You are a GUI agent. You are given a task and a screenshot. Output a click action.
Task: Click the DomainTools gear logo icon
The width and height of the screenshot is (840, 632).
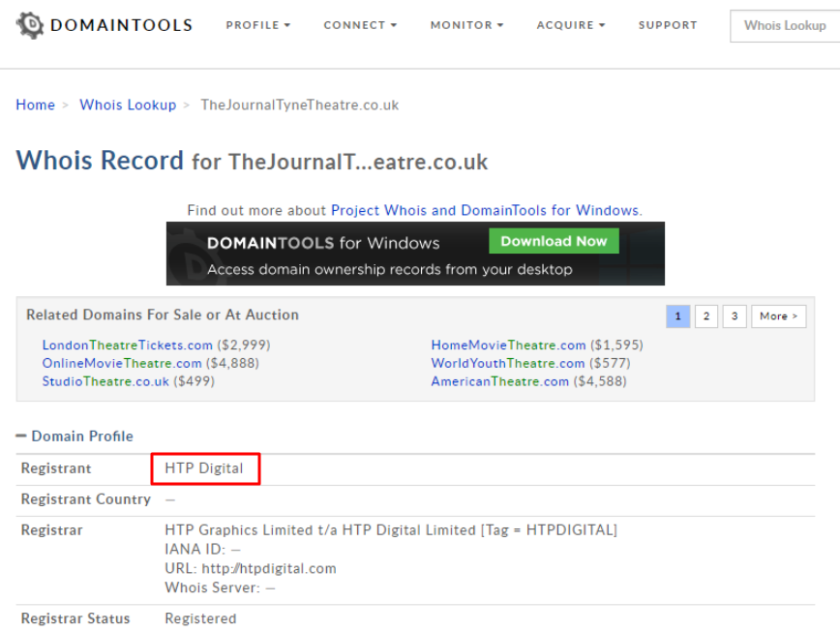pyautogui.click(x=30, y=24)
